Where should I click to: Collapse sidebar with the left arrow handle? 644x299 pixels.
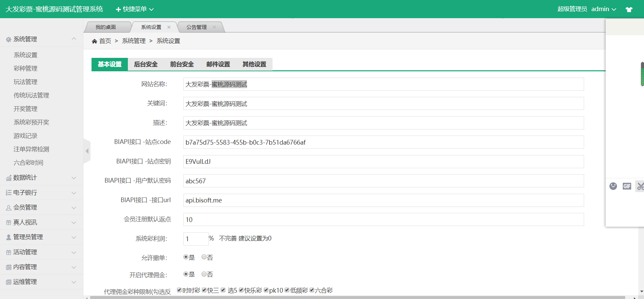tap(87, 151)
